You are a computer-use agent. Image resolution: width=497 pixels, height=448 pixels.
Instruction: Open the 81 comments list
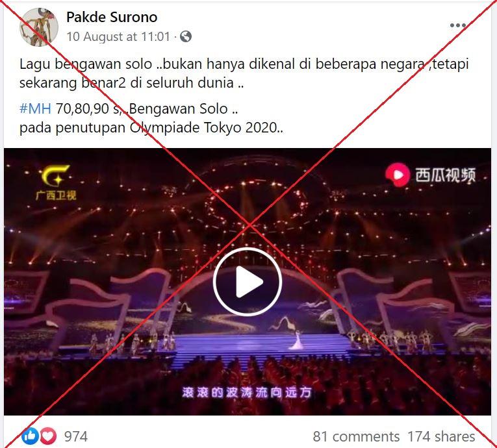pyautogui.click(x=356, y=436)
